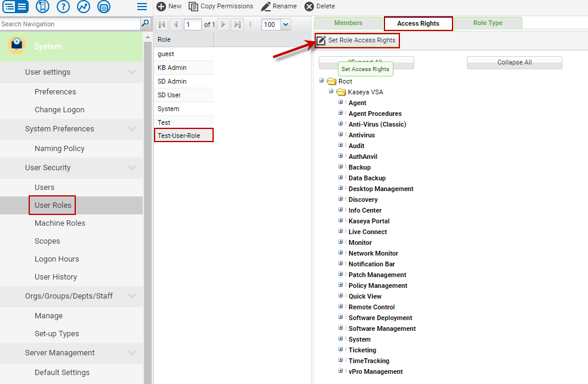Collapse the Root tree node
This screenshot has width=588, height=384.
321,80
